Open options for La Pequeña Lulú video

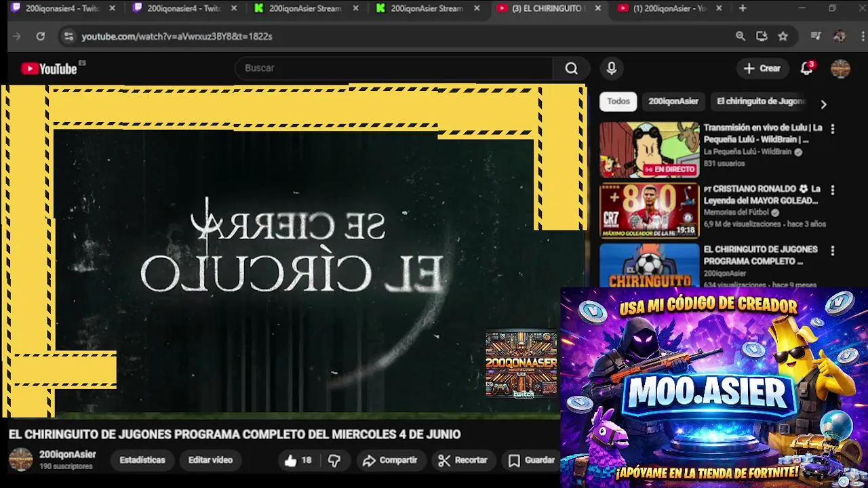pyautogui.click(x=832, y=129)
